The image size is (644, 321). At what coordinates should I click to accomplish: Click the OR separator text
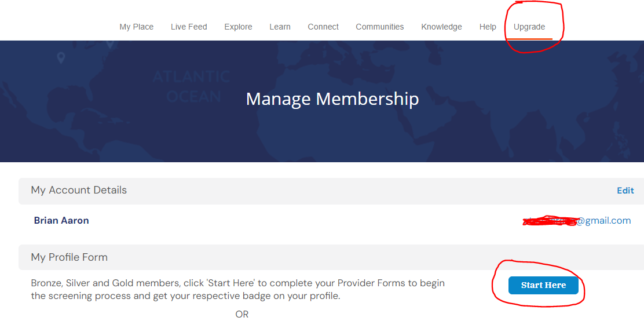[242, 315]
